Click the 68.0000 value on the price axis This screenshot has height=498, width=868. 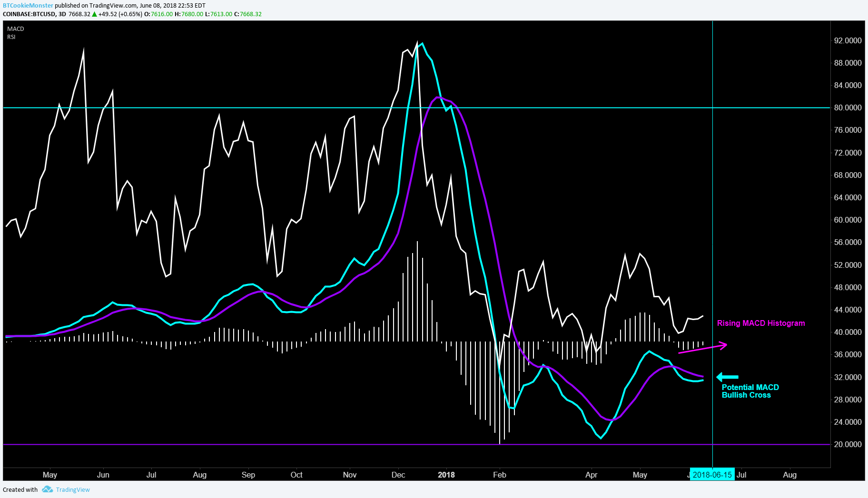[x=848, y=175]
